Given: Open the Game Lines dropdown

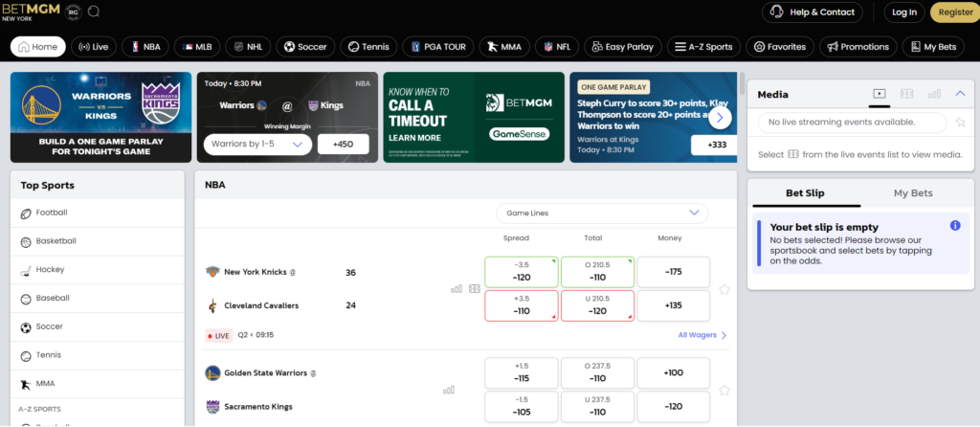Looking at the screenshot, I should pos(603,213).
